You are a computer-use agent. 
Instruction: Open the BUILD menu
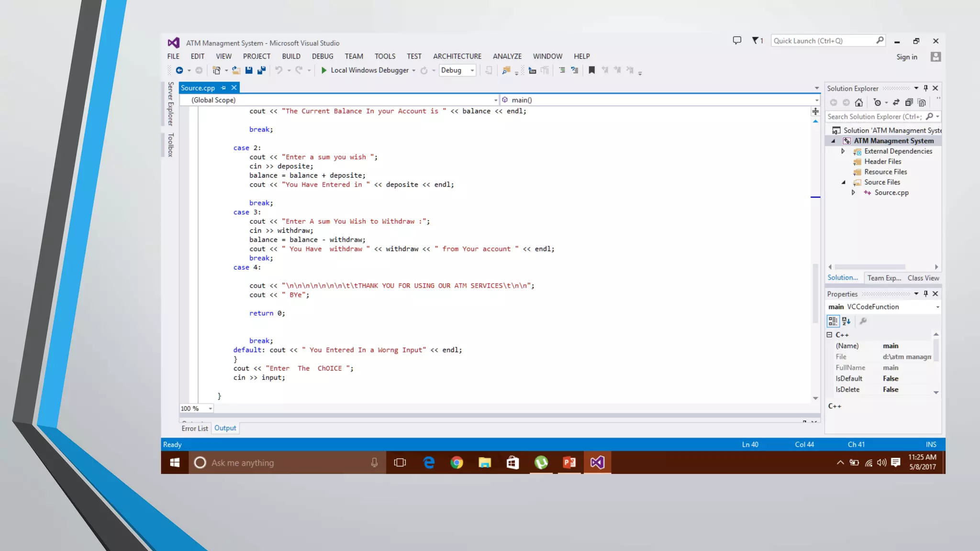pos(291,56)
